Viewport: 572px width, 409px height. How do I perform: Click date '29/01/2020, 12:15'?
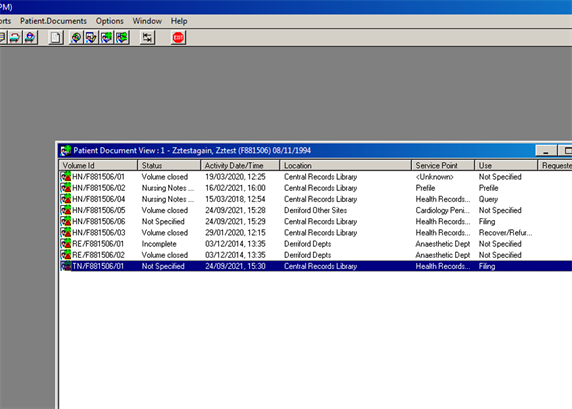click(235, 232)
